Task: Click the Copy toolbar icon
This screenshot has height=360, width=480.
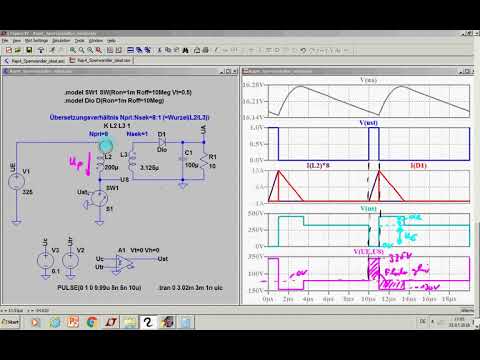Action: point(168,50)
